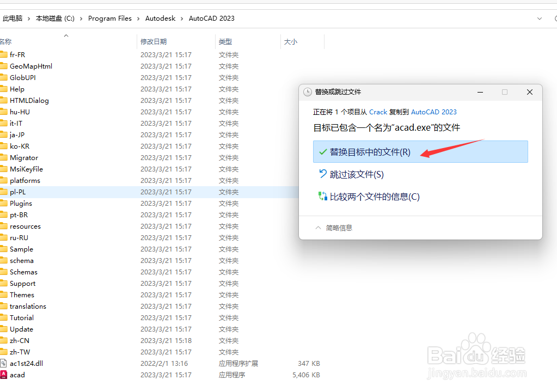
Task: Click the Help folder icon
Action: [x=4, y=89]
